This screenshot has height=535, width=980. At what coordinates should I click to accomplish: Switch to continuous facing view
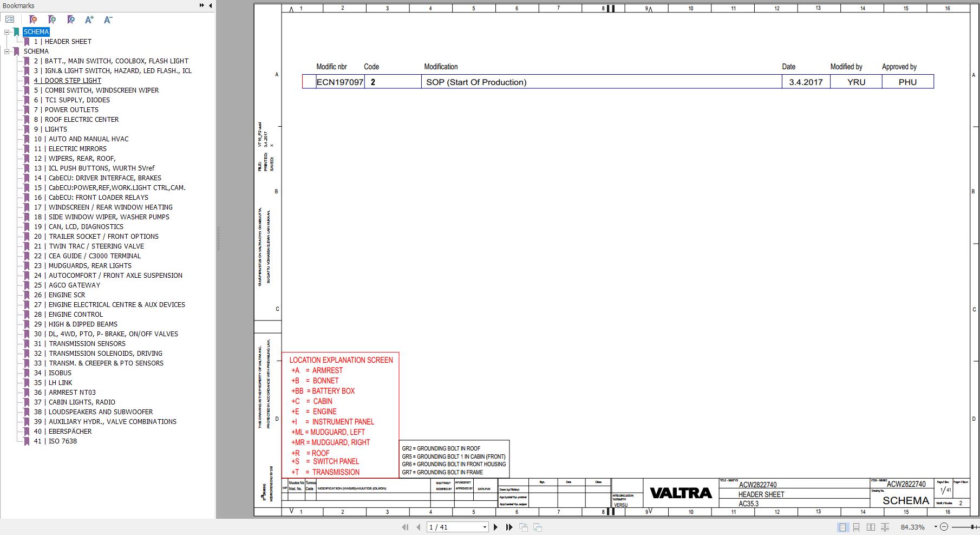coord(885,527)
